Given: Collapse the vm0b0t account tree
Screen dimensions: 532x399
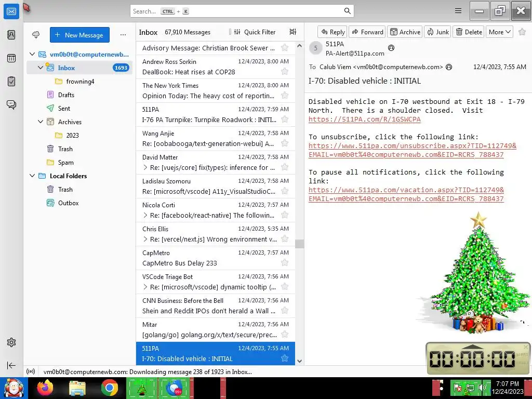Looking at the screenshot, I should pyautogui.click(x=32, y=54).
